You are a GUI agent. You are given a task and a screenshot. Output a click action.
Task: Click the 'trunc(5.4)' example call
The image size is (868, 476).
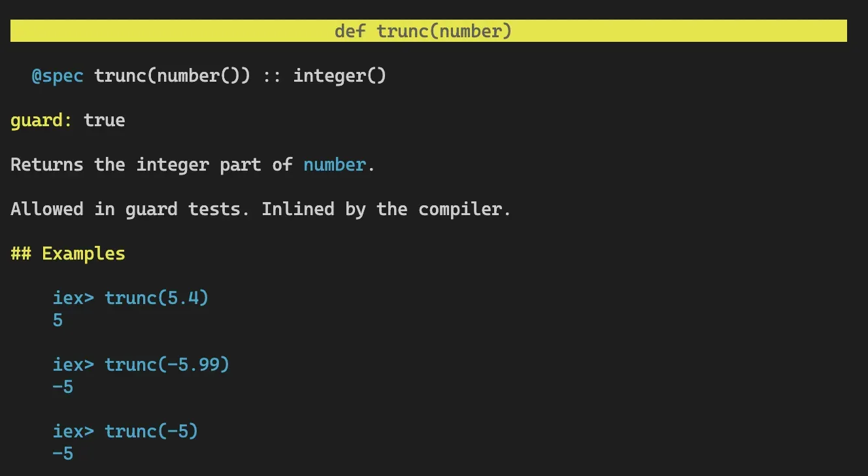click(157, 298)
